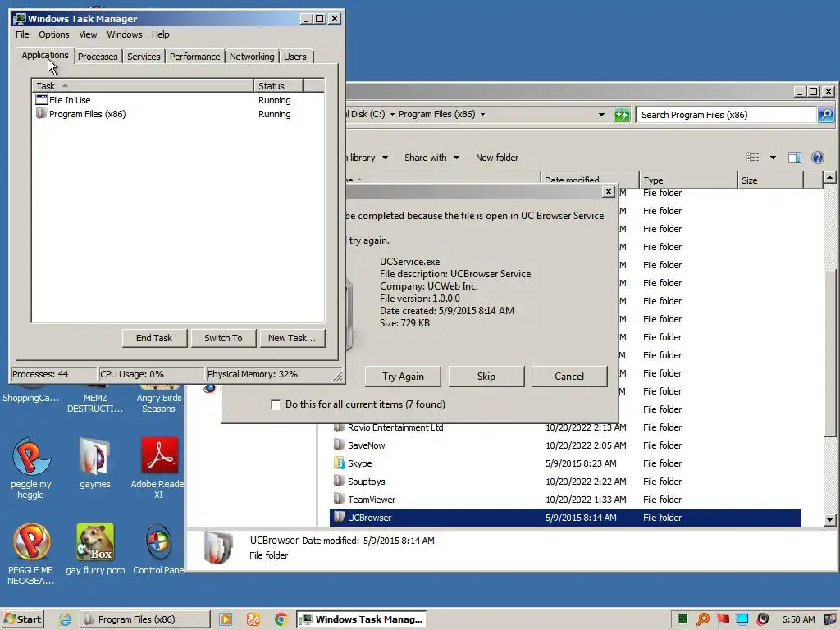840x630 pixels.
Task: Select Program Files (x86) task row
Action: tap(178, 114)
